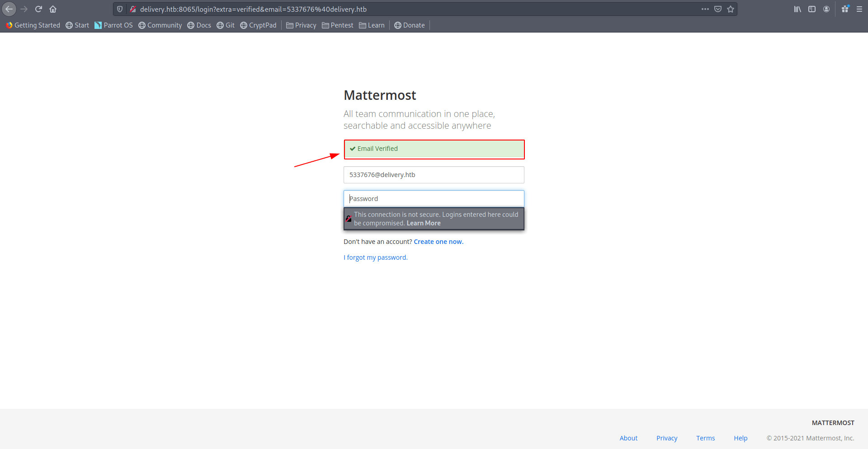Click the MATTERMOST footer label

[x=833, y=423]
